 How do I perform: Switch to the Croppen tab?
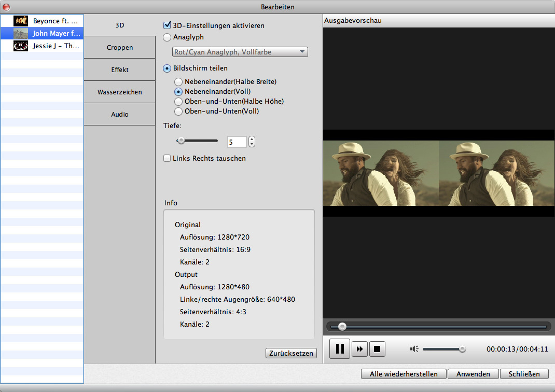click(x=120, y=47)
